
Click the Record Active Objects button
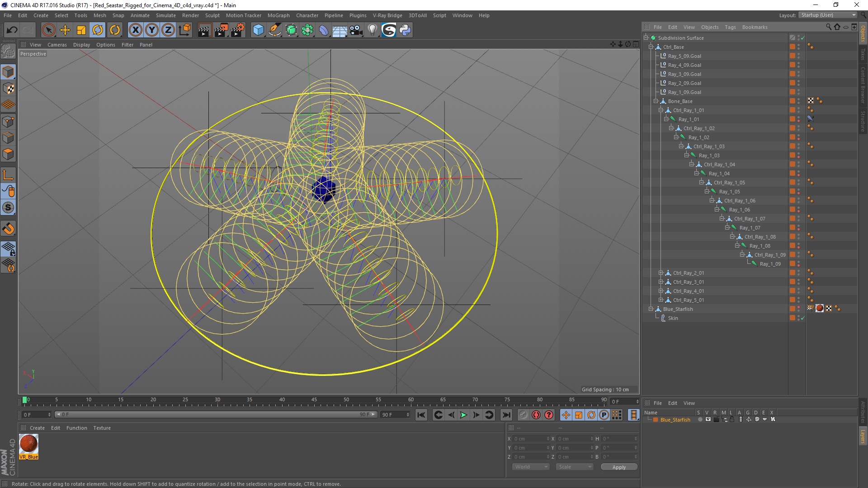(523, 415)
